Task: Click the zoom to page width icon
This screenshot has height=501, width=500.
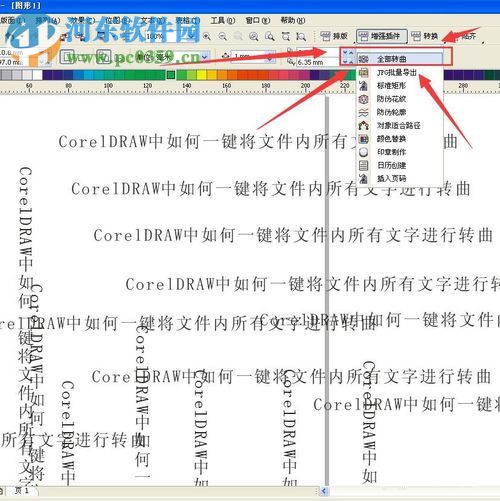Action: pos(286,36)
